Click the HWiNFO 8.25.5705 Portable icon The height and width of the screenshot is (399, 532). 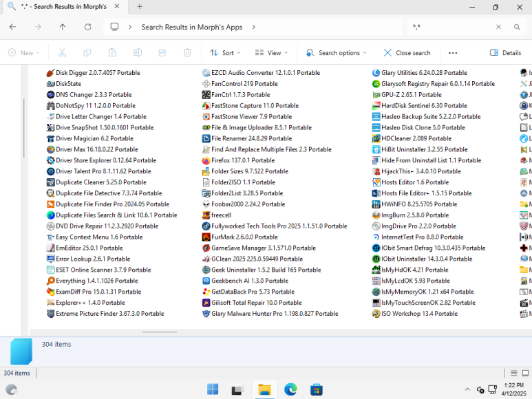tap(376, 204)
